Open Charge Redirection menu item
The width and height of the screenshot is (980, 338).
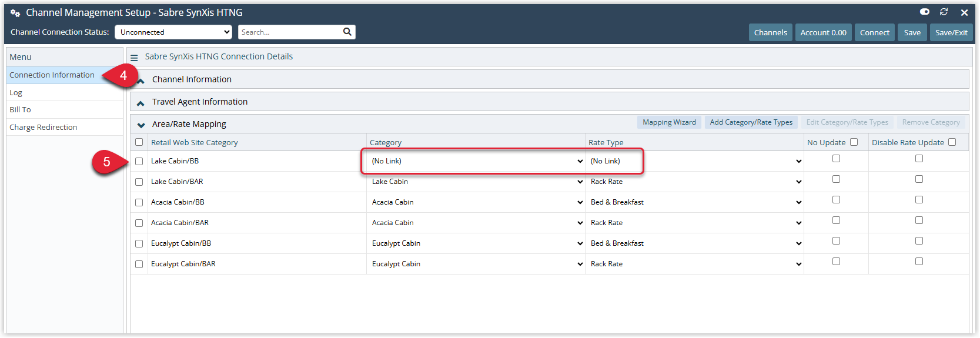65,127
